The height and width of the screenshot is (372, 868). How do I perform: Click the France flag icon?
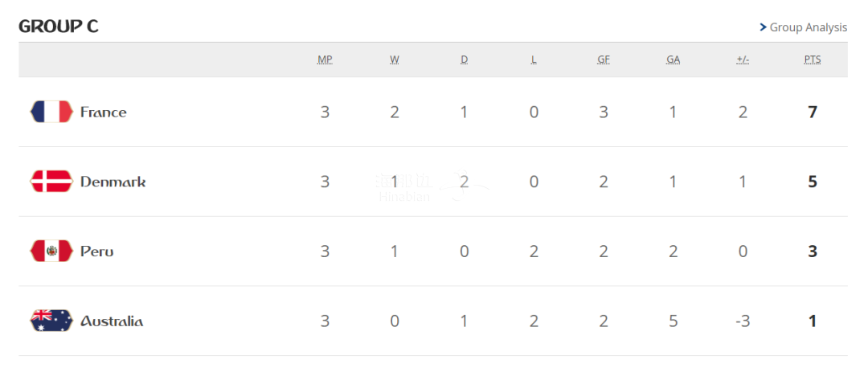point(51,112)
